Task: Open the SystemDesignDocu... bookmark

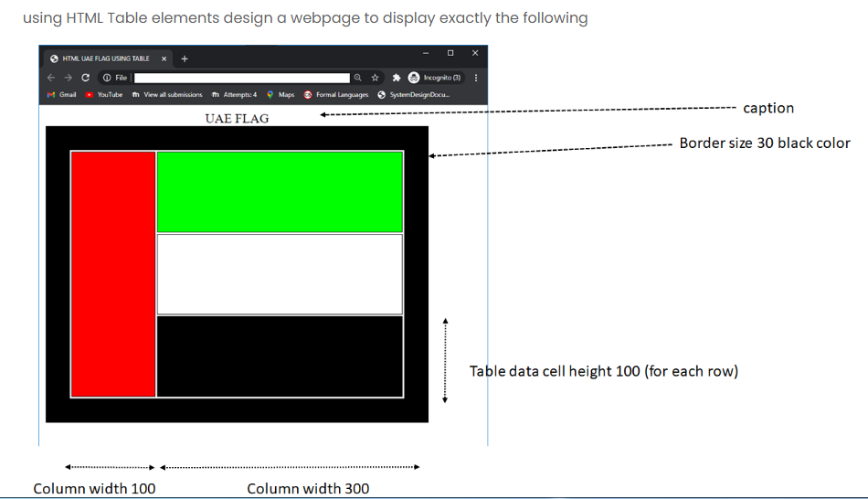Action: [x=414, y=95]
